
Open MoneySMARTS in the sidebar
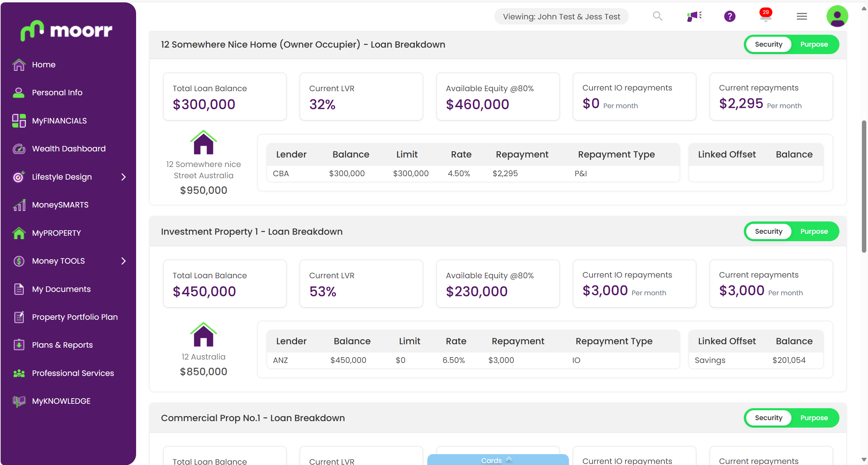pos(60,205)
